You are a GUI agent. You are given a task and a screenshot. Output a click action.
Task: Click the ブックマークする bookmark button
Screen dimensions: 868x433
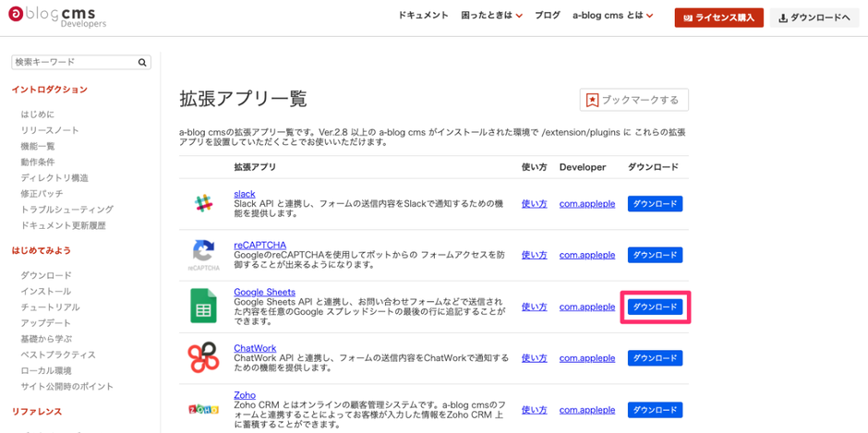(633, 100)
